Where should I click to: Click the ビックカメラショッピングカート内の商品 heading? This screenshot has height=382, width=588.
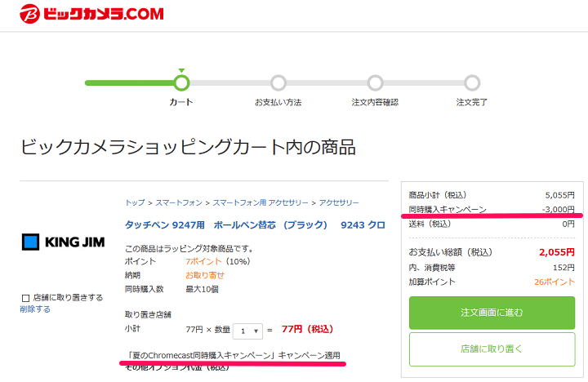click(x=188, y=147)
